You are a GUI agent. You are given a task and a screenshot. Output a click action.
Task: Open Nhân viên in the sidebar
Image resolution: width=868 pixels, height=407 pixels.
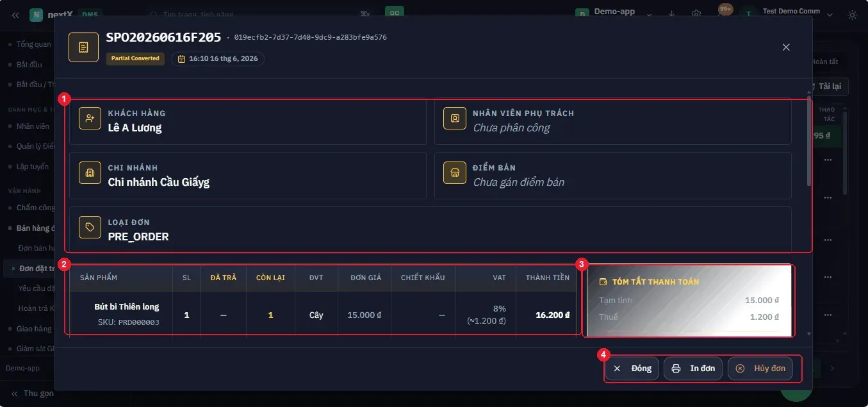click(x=33, y=126)
